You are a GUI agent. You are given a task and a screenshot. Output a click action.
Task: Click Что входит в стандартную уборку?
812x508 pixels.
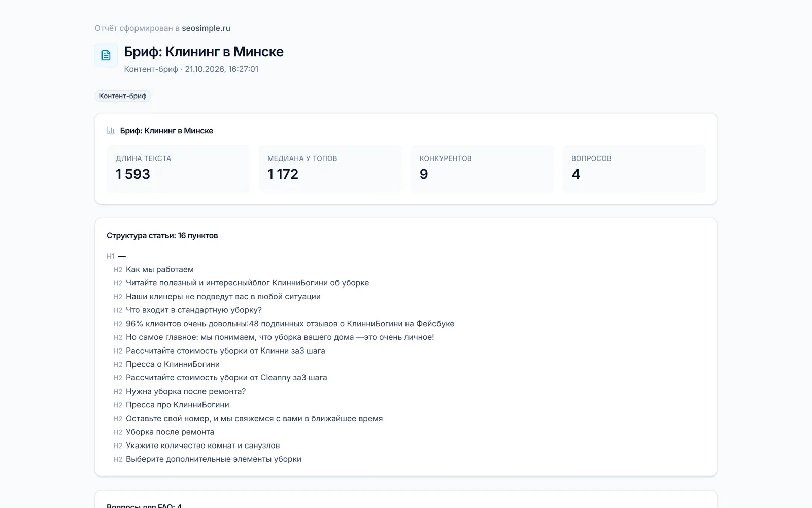(188, 310)
